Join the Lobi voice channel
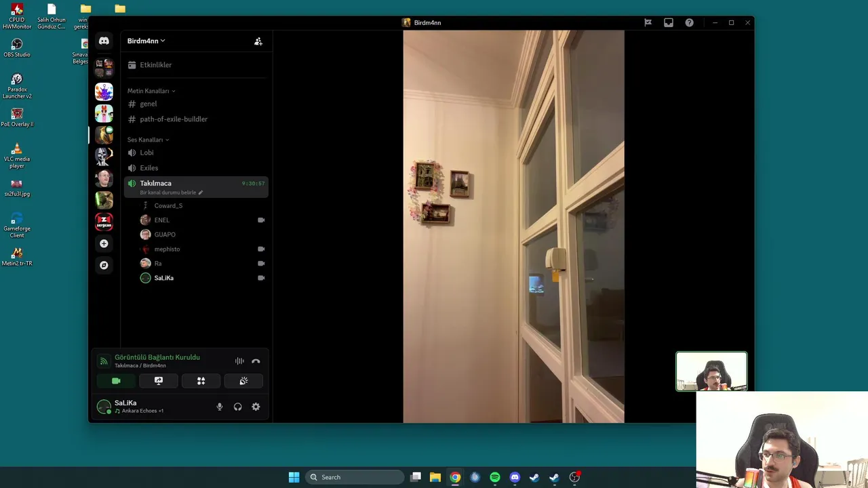868x488 pixels. [195, 152]
